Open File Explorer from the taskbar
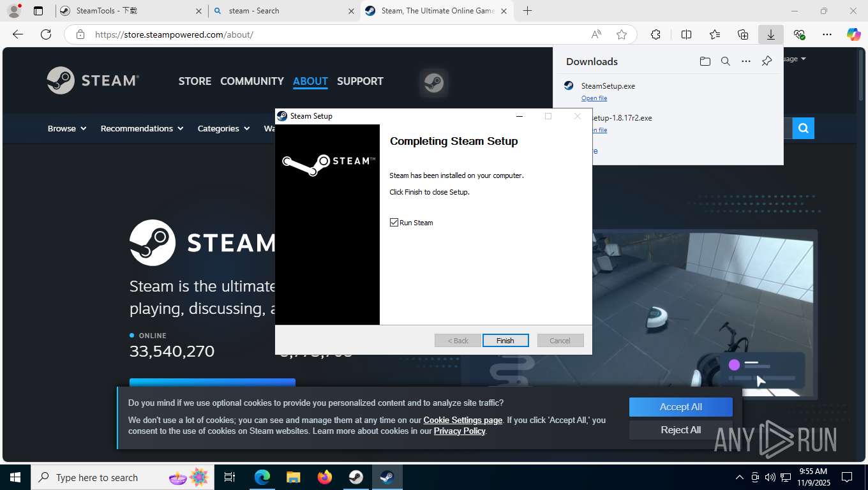Screen dimensions: 868x490 293,477
